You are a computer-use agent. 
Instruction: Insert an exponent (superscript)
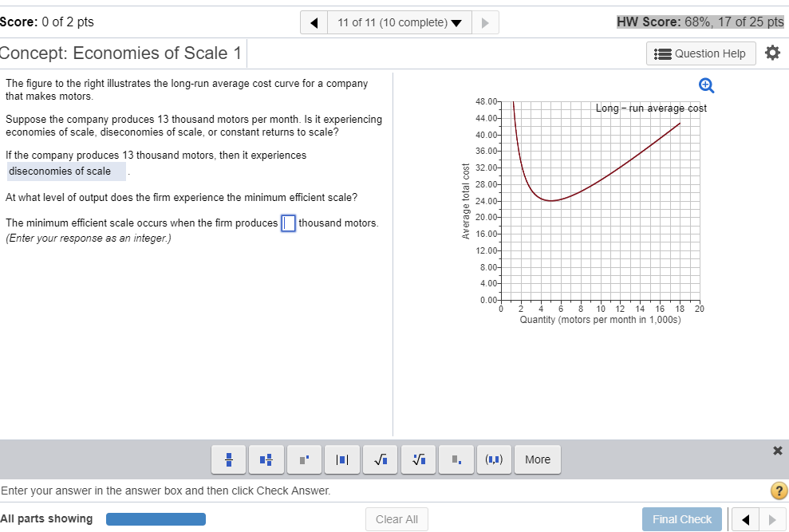(x=304, y=459)
